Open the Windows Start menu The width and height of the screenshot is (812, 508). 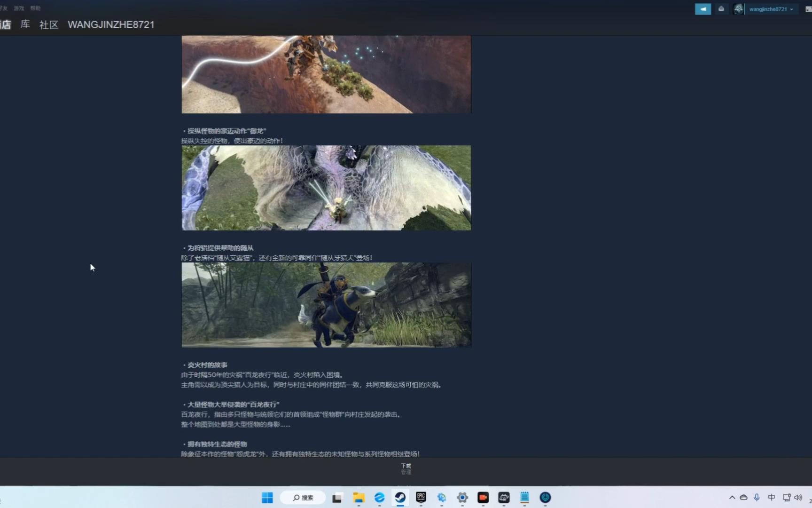coord(267,498)
